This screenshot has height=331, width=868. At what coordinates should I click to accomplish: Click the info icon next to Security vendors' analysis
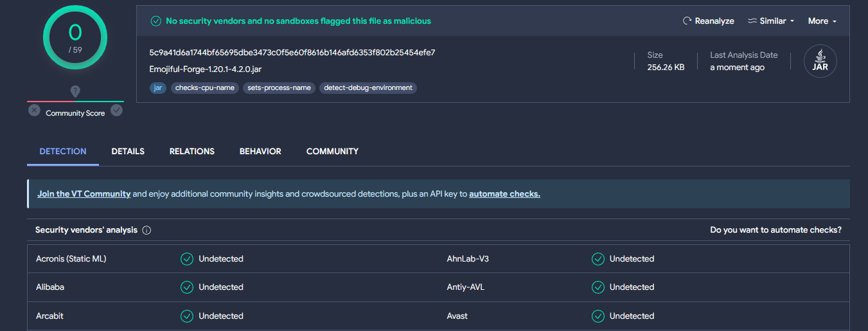(146, 230)
